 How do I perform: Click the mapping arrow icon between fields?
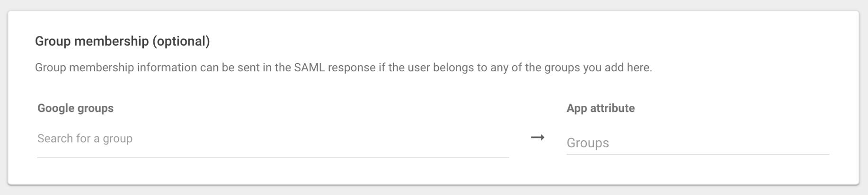tap(537, 138)
